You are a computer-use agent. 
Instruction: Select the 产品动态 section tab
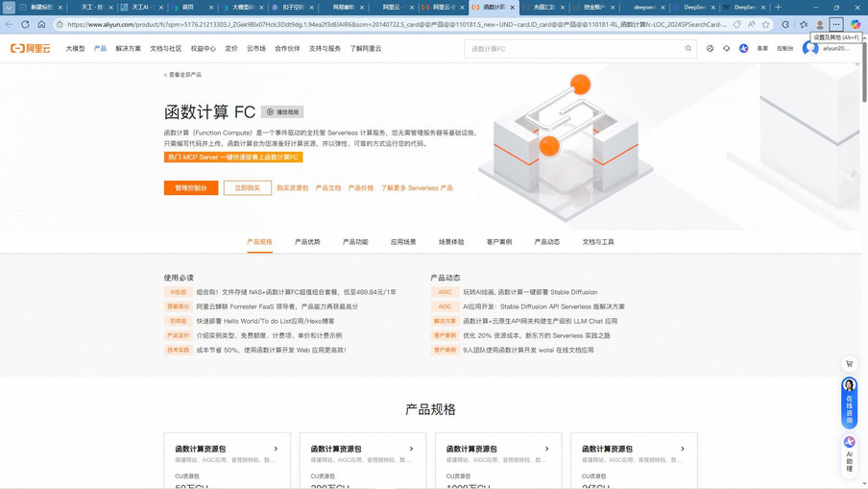click(x=547, y=242)
